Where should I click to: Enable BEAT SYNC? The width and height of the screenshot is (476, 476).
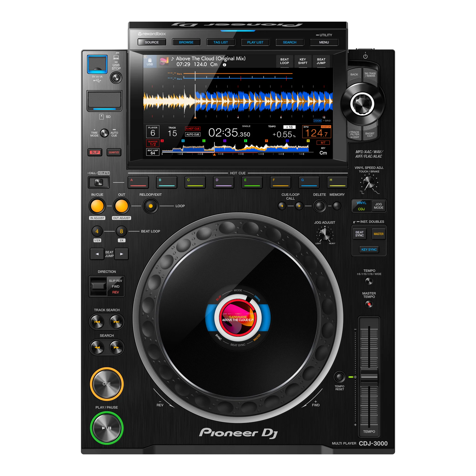[x=359, y=234]
